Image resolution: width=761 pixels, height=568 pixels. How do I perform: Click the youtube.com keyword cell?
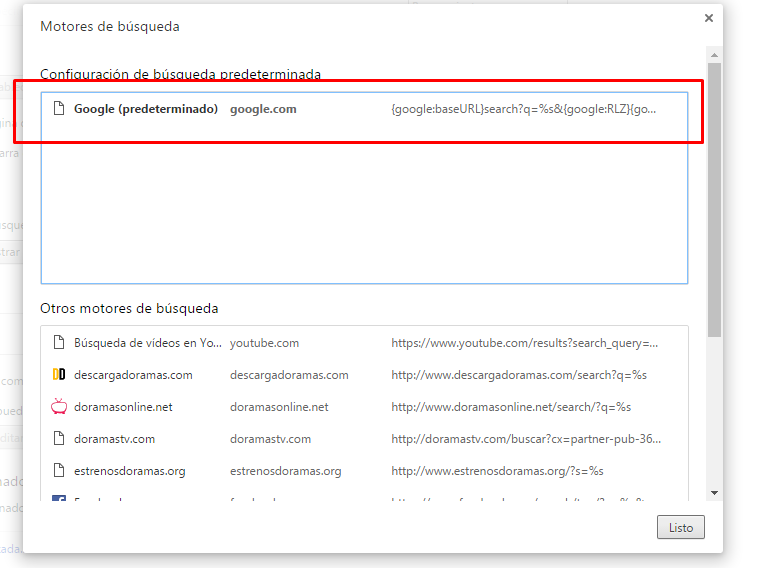click(265, 343)
